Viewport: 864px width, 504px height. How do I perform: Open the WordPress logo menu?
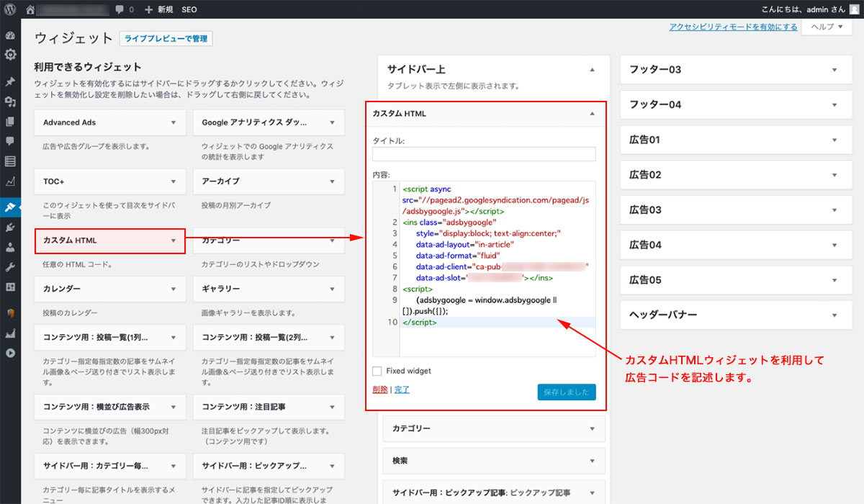coord(10,9)
